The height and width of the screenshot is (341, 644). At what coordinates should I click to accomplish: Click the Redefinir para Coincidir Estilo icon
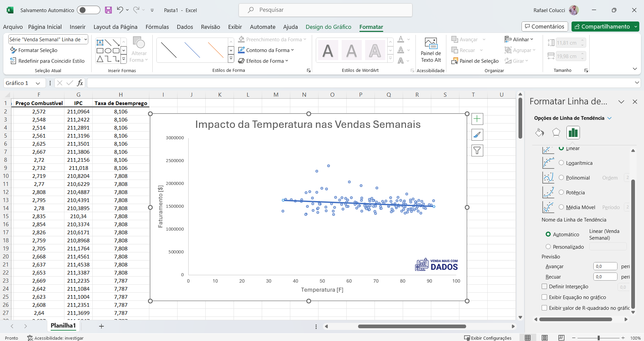[x=13, y=61]
